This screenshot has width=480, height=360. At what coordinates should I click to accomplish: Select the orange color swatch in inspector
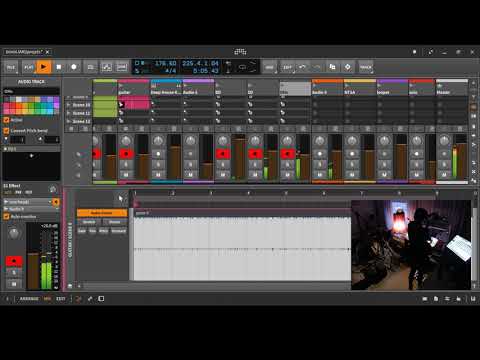point(18,106)
